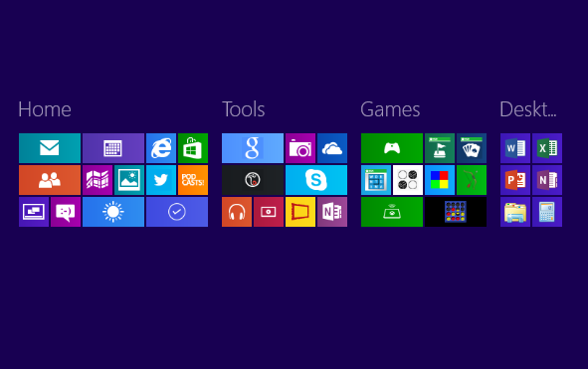588x369 pixels.
Task: Open the File Explorer folder tile
Action: click(515, 212)
